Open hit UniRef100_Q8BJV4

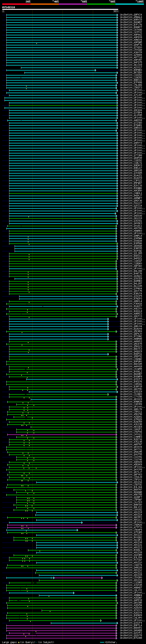tap(131, 326)
